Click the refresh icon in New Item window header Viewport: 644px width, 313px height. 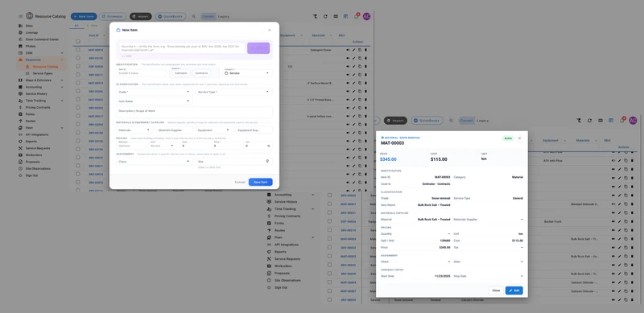point(325,16)
